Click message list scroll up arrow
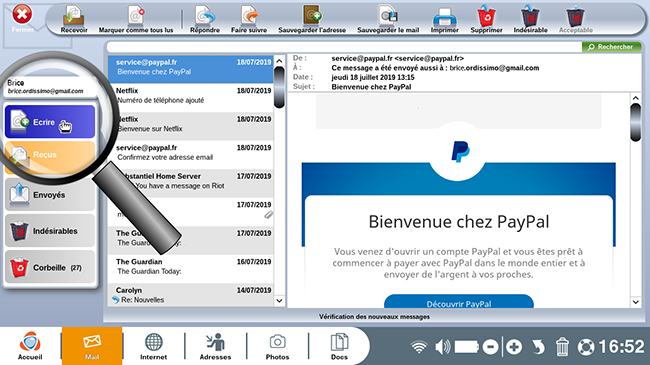 279,61
